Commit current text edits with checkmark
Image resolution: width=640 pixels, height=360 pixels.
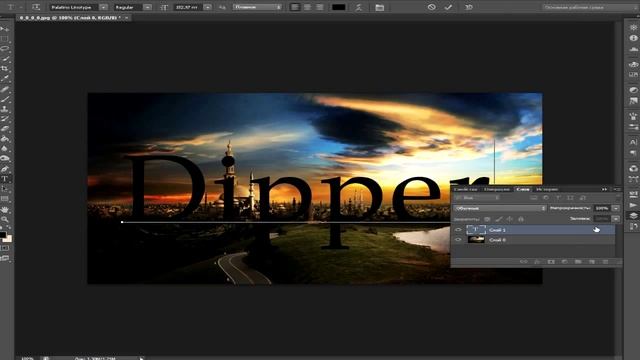click(448, 7)
